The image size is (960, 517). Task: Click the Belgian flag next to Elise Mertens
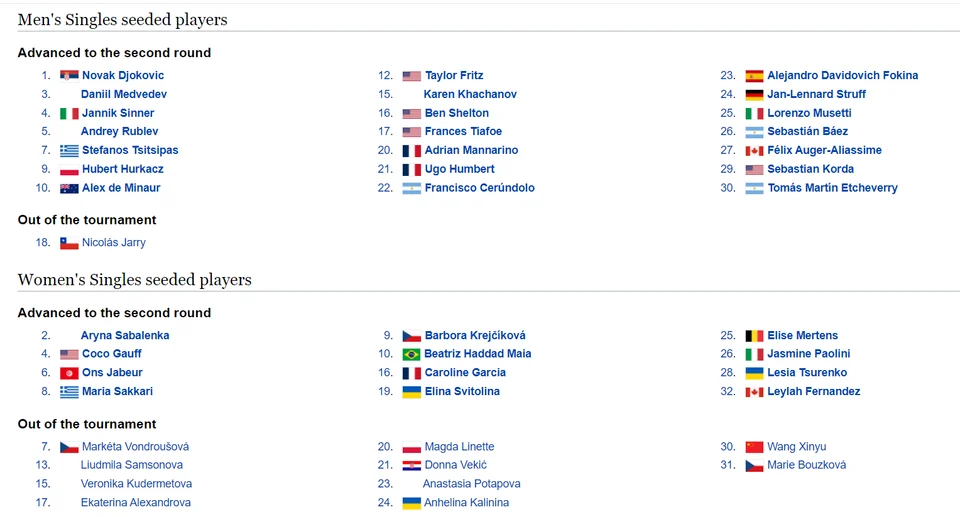pyautogui.click(x=754, y=336)
